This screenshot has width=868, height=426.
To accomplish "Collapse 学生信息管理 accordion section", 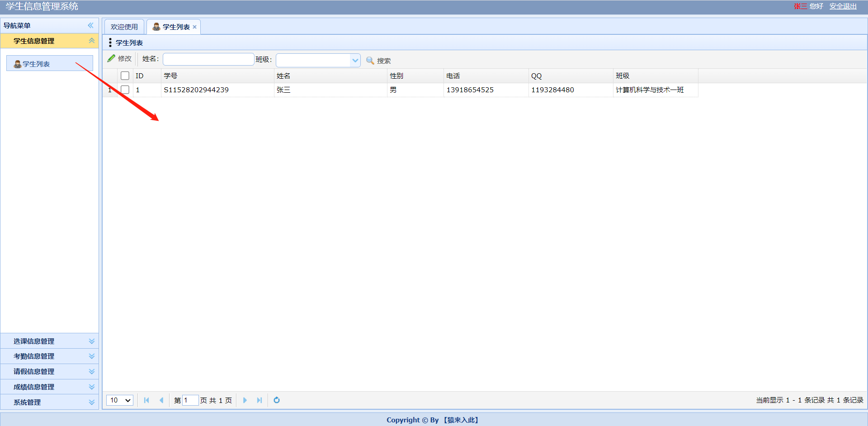I will [92, 41].
